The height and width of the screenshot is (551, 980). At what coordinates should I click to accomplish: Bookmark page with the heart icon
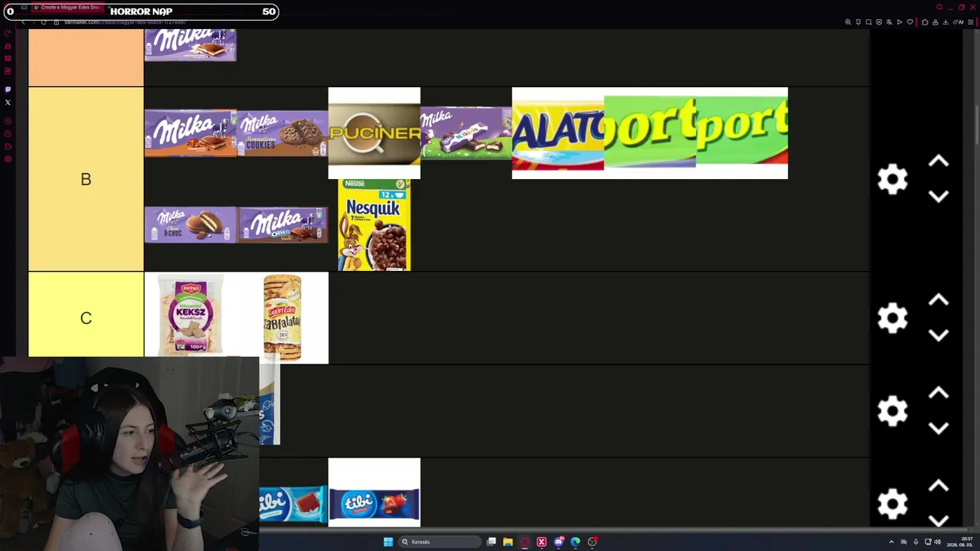tap(910, 22)
